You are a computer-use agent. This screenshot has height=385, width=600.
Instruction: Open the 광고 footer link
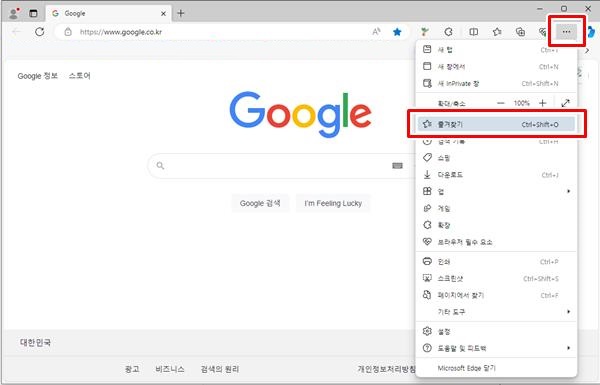pyautogui.click(x=132, y=369)
